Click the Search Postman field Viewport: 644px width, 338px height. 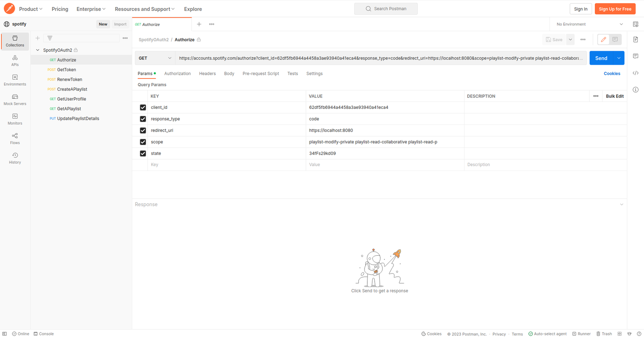[x=386, y=9]
